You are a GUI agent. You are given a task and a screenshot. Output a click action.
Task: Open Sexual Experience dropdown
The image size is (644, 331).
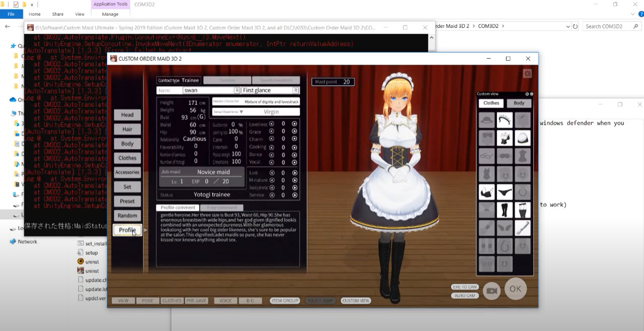[x=256, y=112]
